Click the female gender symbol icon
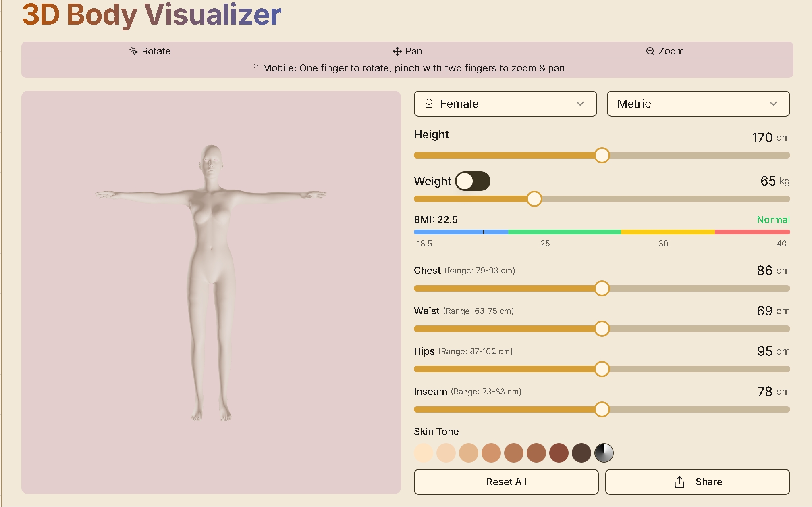The width and height of the screenshot is (812, 507). coord(430,104)
